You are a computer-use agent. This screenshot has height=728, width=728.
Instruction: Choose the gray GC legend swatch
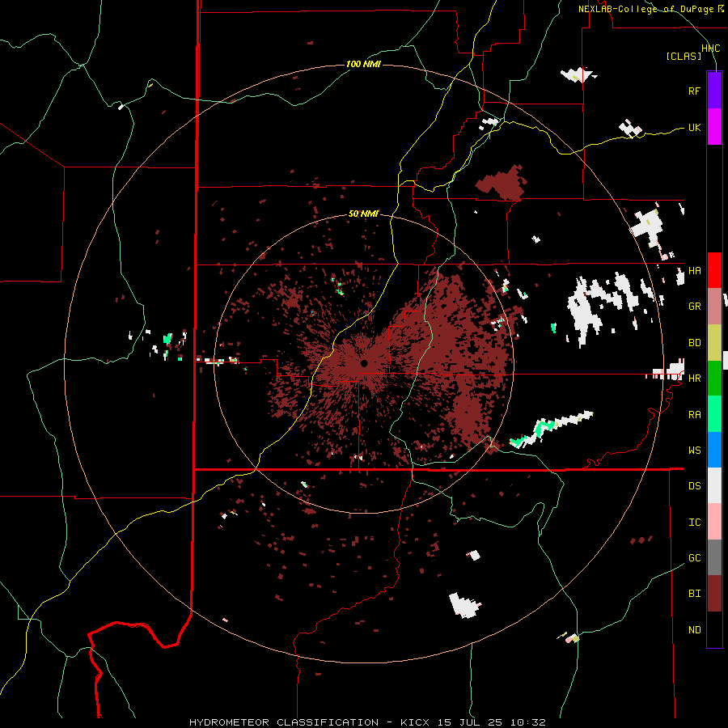pos(714,557)
